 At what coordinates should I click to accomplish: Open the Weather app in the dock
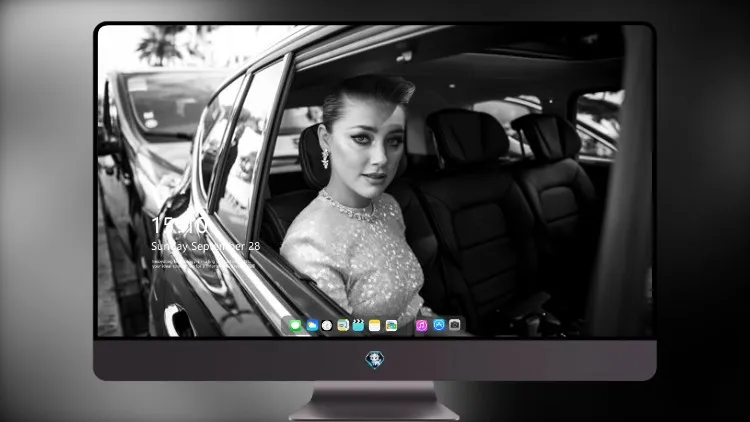point(312,325)
